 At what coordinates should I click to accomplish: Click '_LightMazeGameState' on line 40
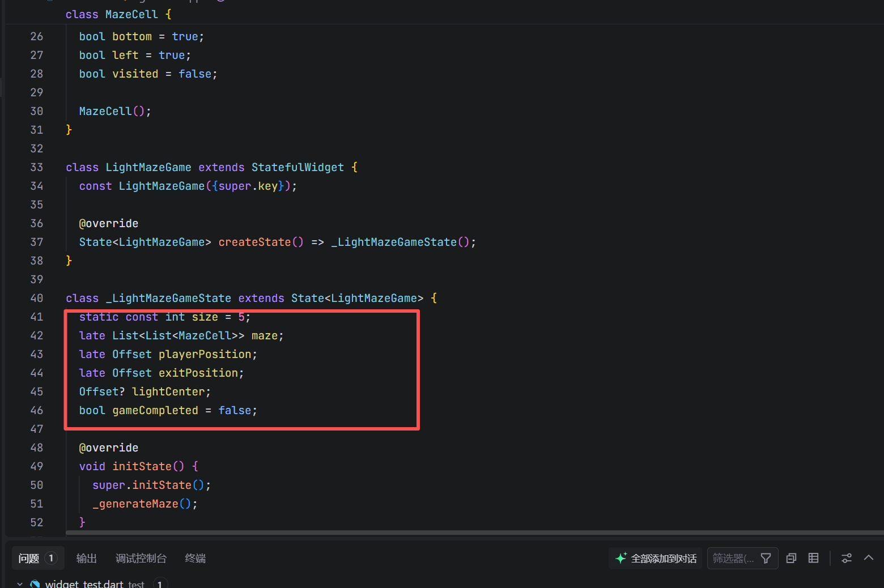(x=168, y=298)
